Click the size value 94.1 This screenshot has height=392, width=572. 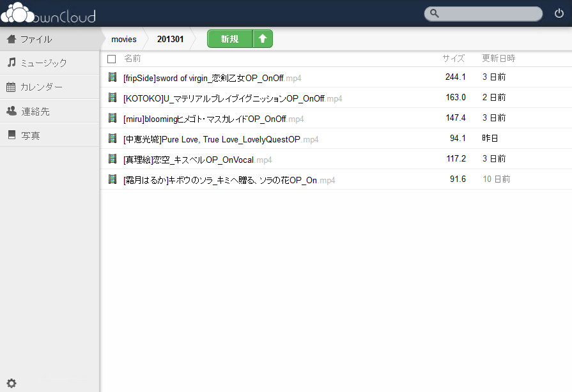(458, 138)
